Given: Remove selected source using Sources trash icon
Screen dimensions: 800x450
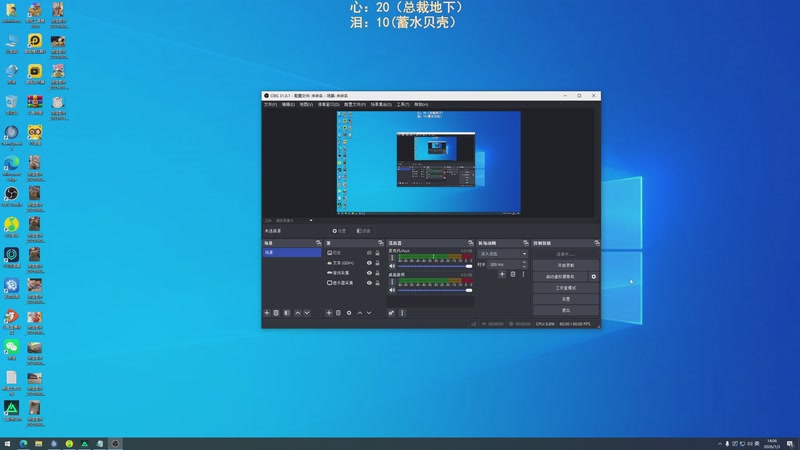Looking at the screenshot, I should coord(338,313).
